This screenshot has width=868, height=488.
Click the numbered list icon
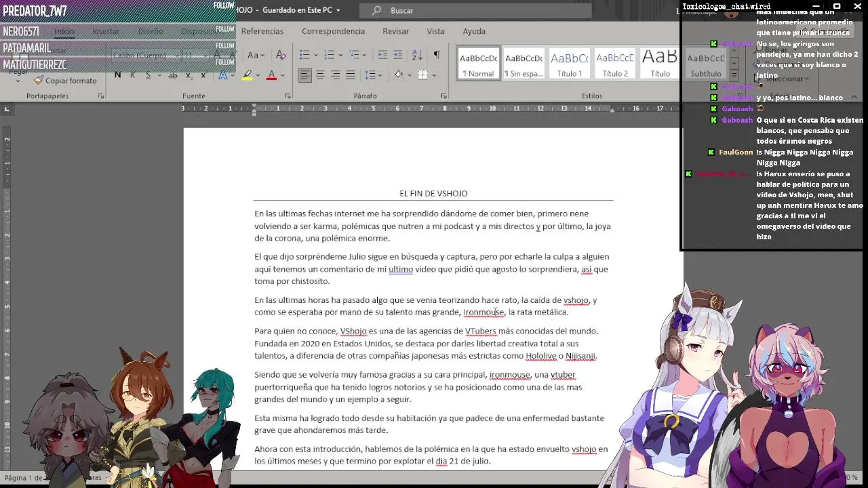(329, 55)
